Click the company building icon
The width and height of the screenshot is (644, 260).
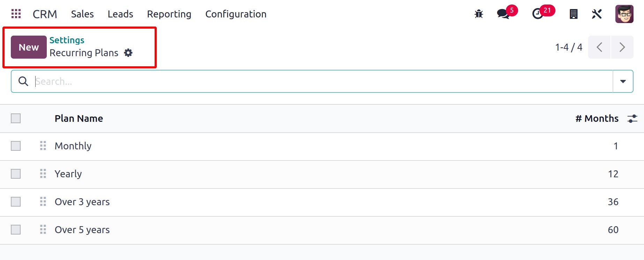click(x=573, y=14)
